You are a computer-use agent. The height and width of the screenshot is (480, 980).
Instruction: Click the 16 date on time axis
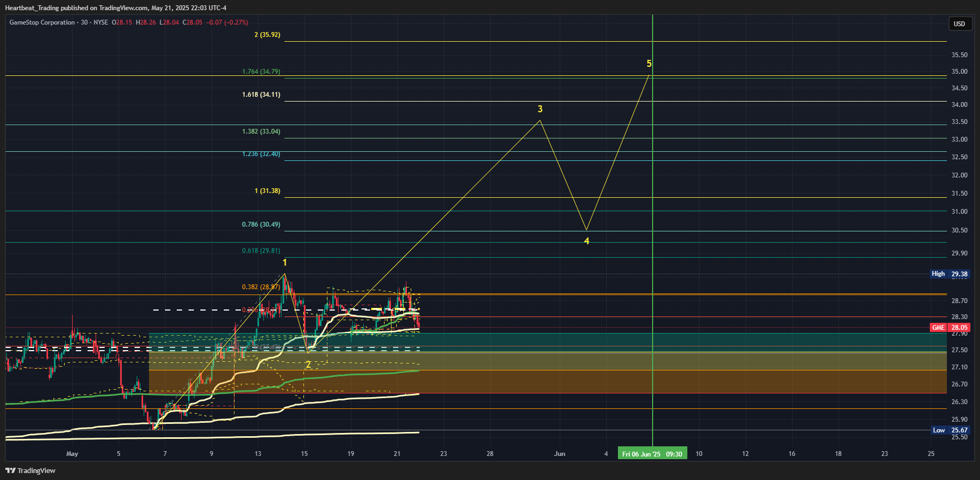click(792, 454)
